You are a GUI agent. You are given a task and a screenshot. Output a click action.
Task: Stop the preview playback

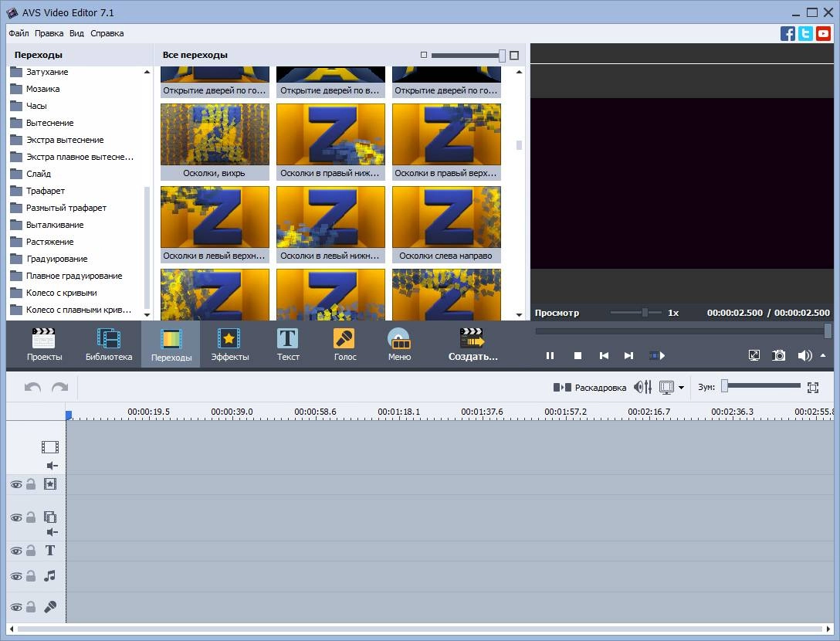pos(577,355)
